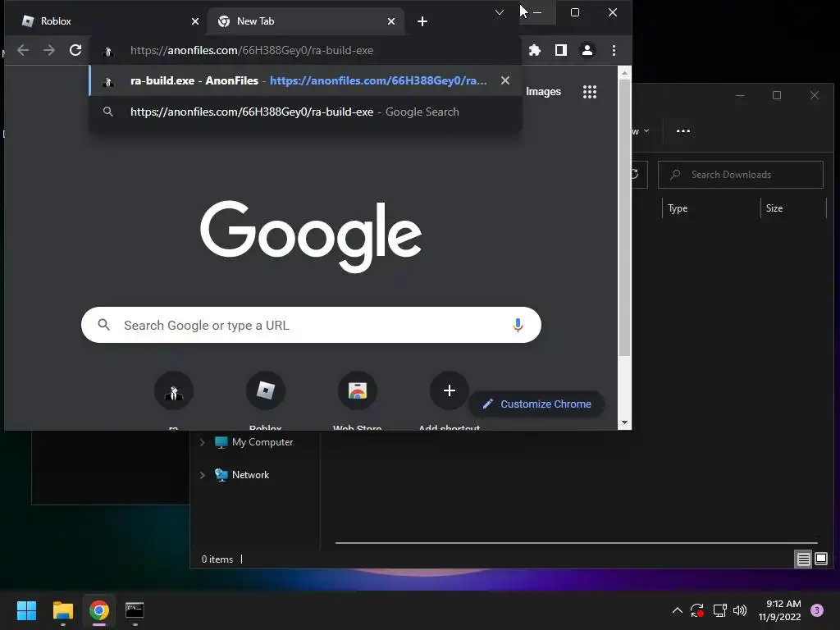Minimize the File Explorer window
The height and width of the screenshot is (630, 840).
point(740,96)
